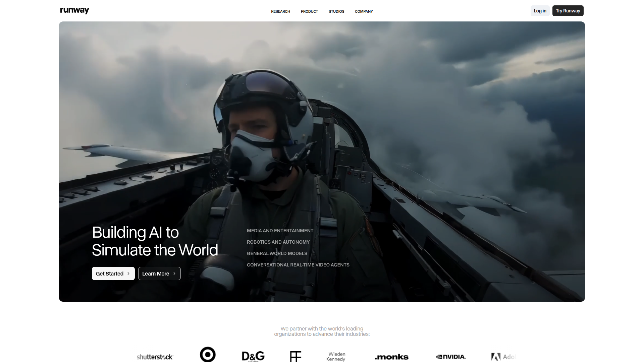Click Get Started with chevron arrow
The width and height of the screenshot is (644, 362).
(x=113, y=274)
